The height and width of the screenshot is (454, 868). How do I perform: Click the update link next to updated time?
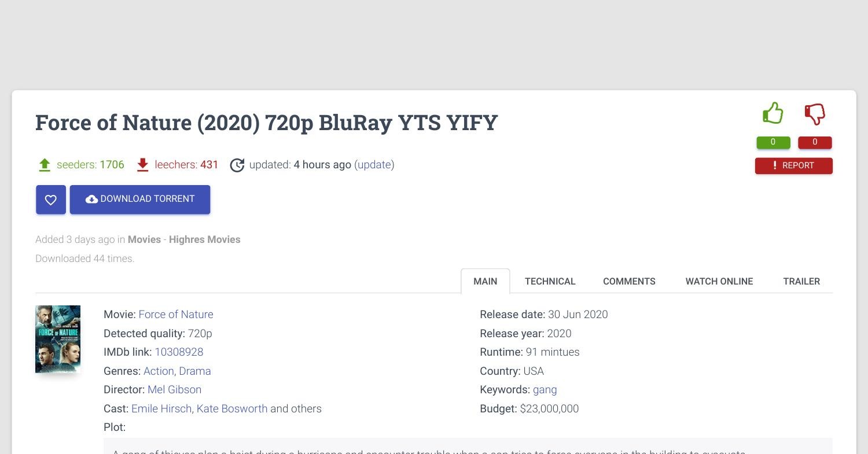pos(374,165)
